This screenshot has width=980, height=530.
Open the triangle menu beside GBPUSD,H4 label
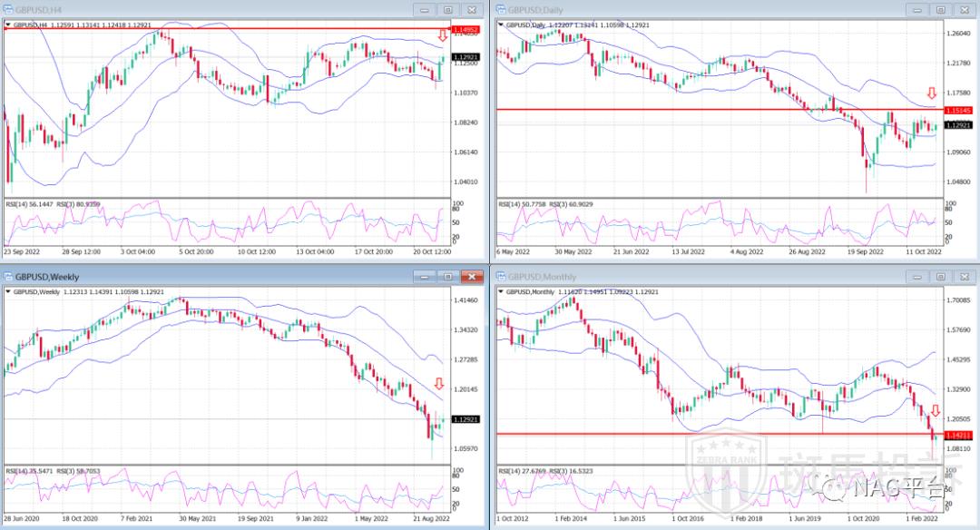tap(7, 25)
